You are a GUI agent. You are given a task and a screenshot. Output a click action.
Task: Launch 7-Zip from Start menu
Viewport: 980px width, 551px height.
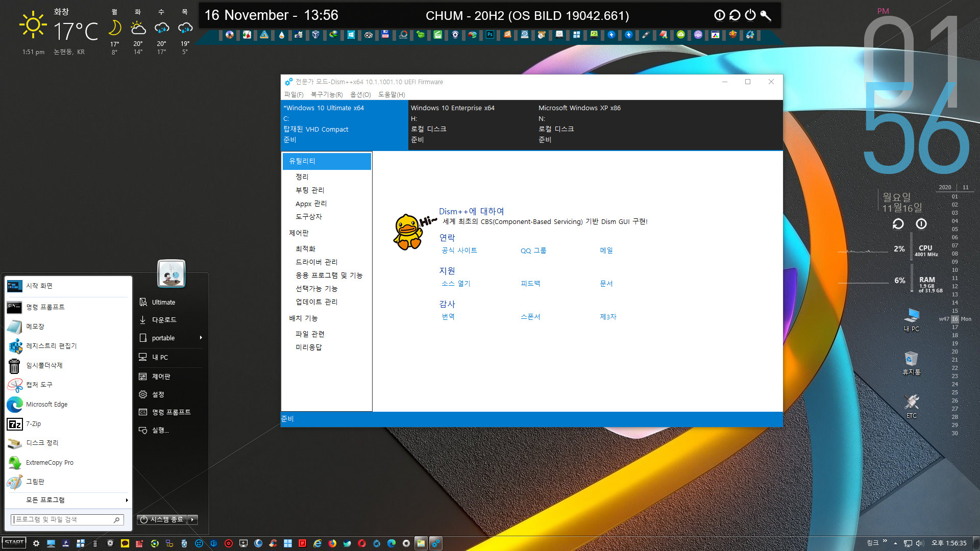click(67, 424)
